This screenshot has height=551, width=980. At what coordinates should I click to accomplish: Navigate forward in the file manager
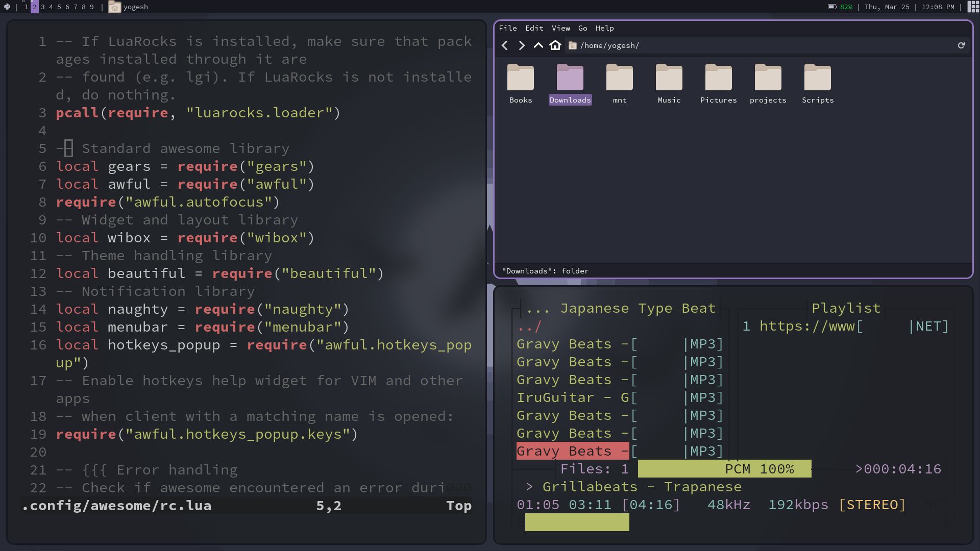[522, 45]
